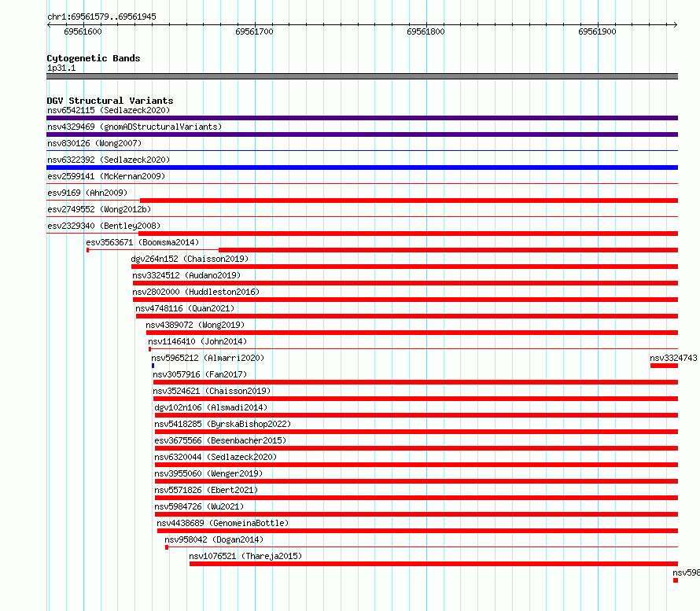Select nsv2802000 (Huddleston2016) label
700x611 pixels.
(x=196, y=292)
